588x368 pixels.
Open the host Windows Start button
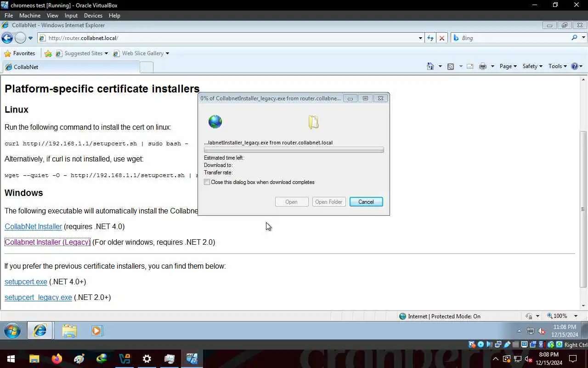pyautogui.click(x=11, y=359)
